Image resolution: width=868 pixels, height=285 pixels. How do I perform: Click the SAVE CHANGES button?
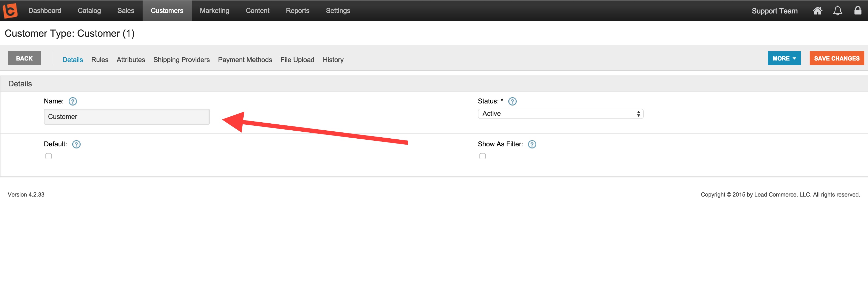(837, 58)
